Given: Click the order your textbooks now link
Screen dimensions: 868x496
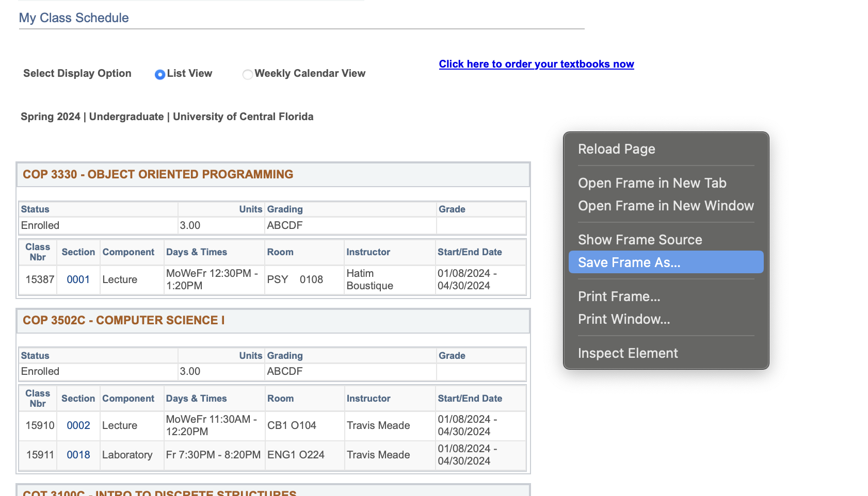Looking at the screenshot, I should point(536,64).
